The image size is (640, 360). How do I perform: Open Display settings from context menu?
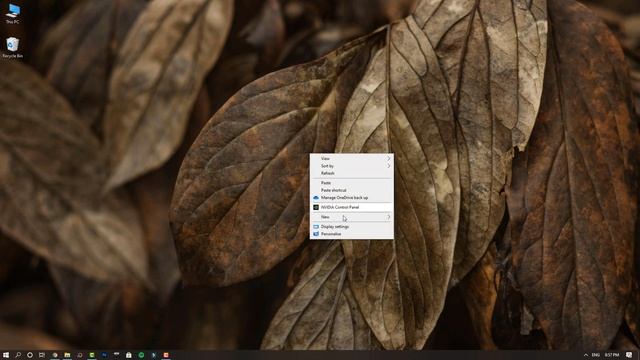point(352,227)
